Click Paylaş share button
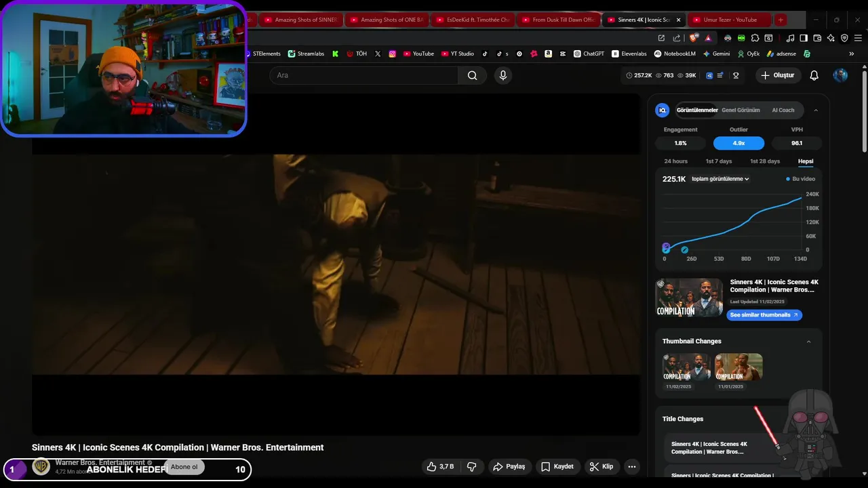Viewport: 868px width, 488px height. pos(509,466)
